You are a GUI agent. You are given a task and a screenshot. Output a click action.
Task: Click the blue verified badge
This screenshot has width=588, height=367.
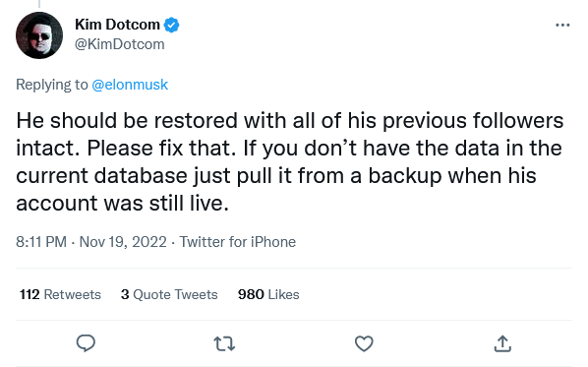coord(171,26)
